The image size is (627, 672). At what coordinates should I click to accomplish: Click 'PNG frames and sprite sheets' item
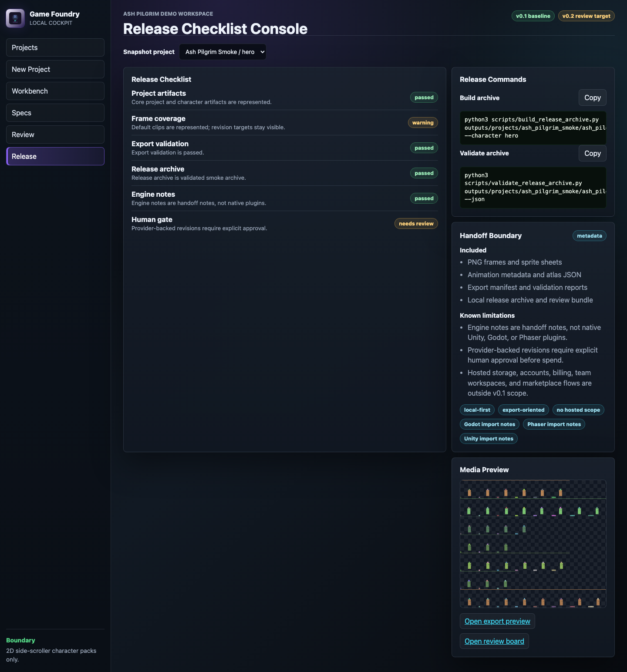[x=515, y=262]
